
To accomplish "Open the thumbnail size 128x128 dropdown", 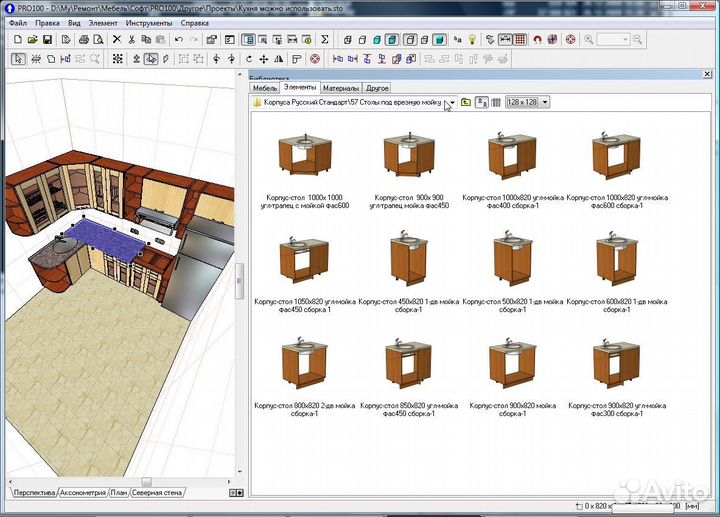I will click(x=545, y=102).
